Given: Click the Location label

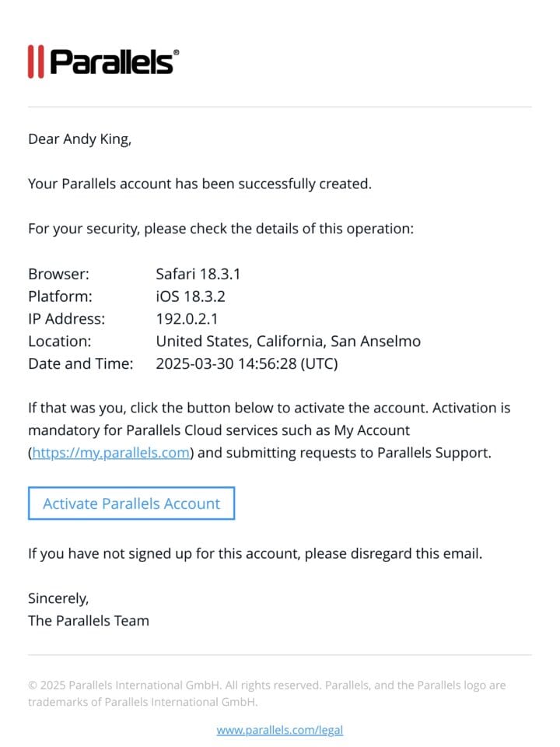Looking at the screenshot, I should 60,341.
